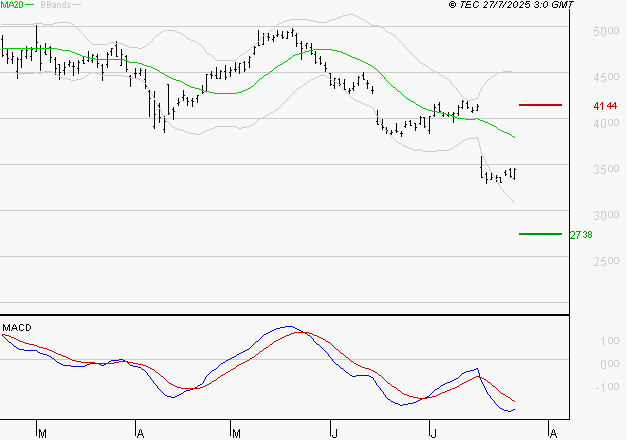Click the MACD panel label
627x440 pixels.
(17, 327)
